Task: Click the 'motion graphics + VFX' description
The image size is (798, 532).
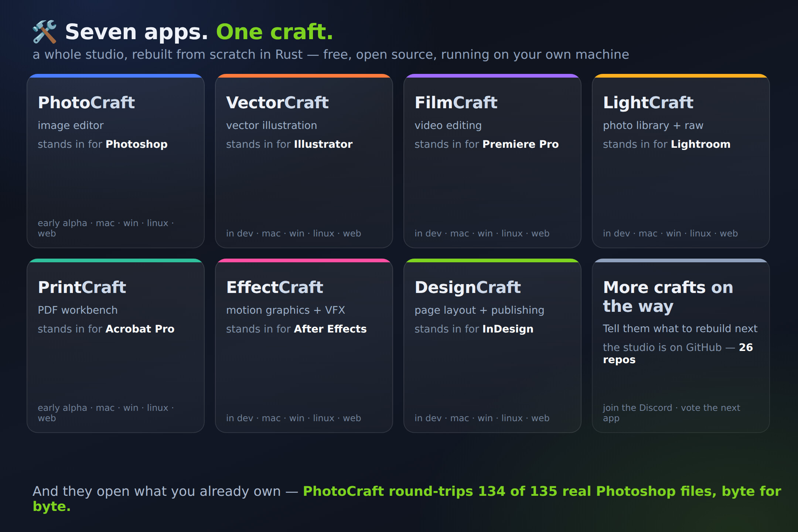Action: point(286,310)
